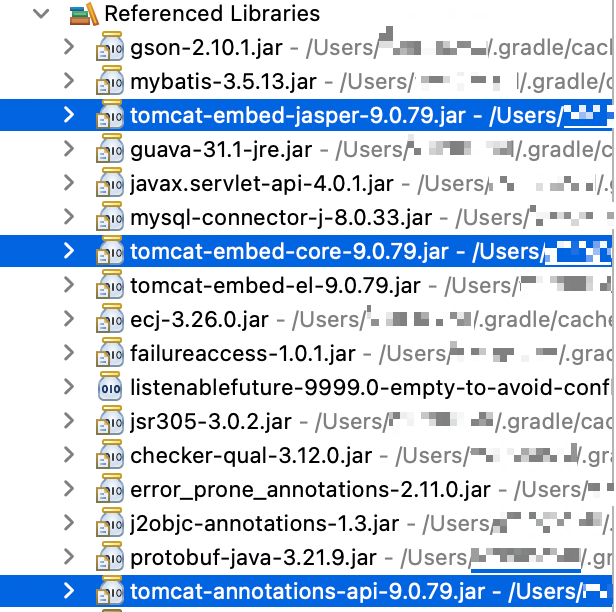616x612 pixels.
Task: Click the ecj-3.26.0.jar jar icon
Action: [x=110, y=318]
